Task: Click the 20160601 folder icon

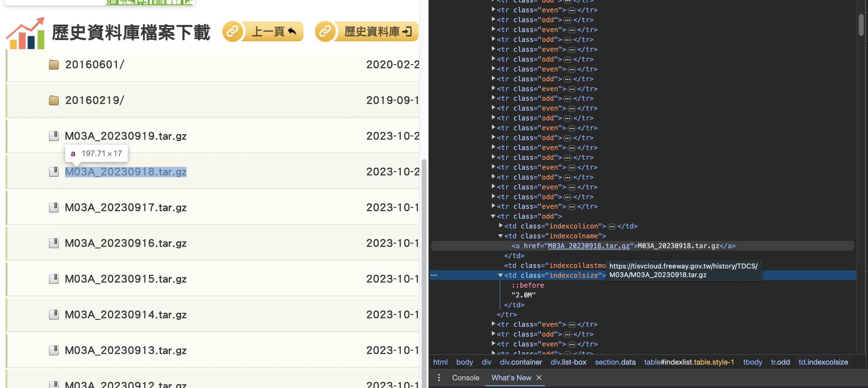Action: tap(54, 64)
